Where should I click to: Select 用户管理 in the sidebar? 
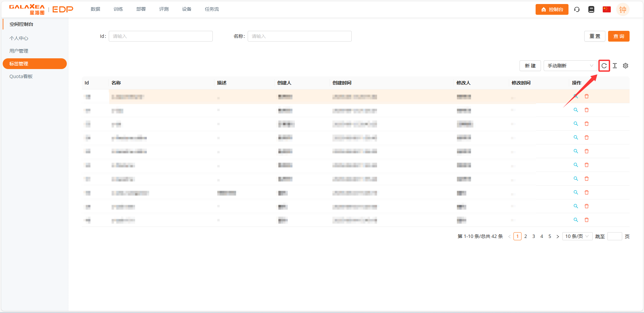[19, 51]
